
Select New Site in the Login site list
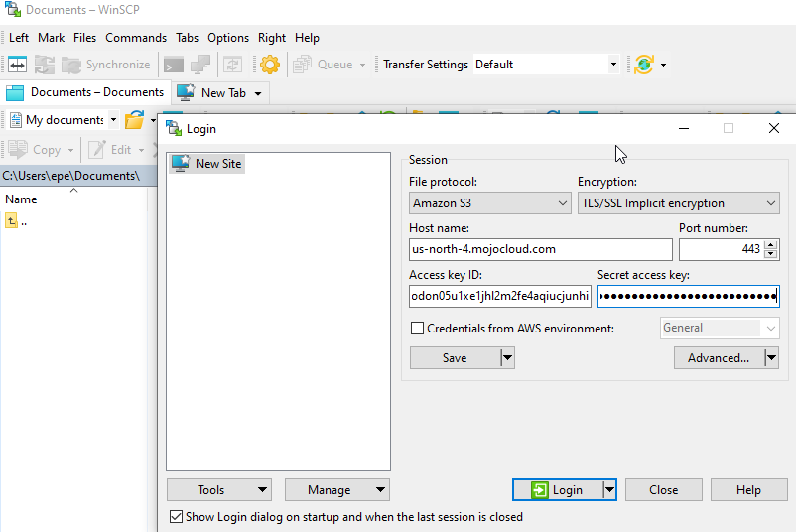[x=207, y=164]
